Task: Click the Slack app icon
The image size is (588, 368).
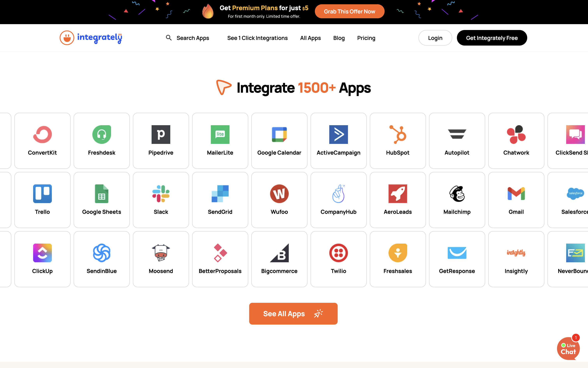Action: (x=161, y=194)
